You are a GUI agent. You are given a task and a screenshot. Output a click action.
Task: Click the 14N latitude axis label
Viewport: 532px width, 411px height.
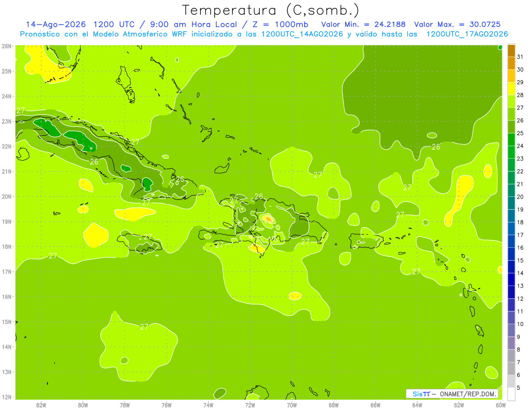[x=6, y=347]
